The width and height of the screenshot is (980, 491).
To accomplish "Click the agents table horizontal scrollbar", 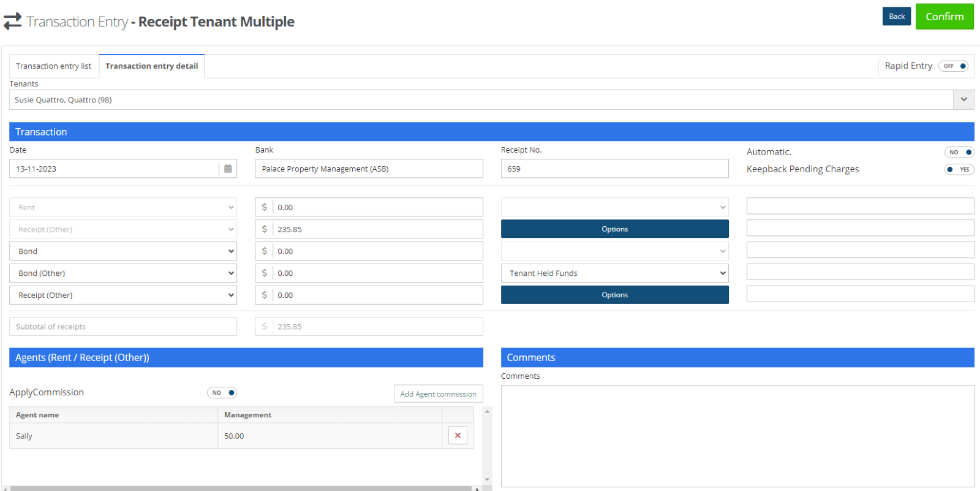I will click(241, 489).
